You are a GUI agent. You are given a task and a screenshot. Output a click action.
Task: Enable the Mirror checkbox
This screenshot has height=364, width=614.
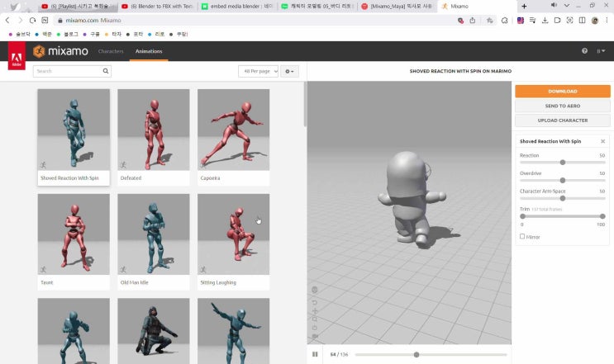(522, 237)
